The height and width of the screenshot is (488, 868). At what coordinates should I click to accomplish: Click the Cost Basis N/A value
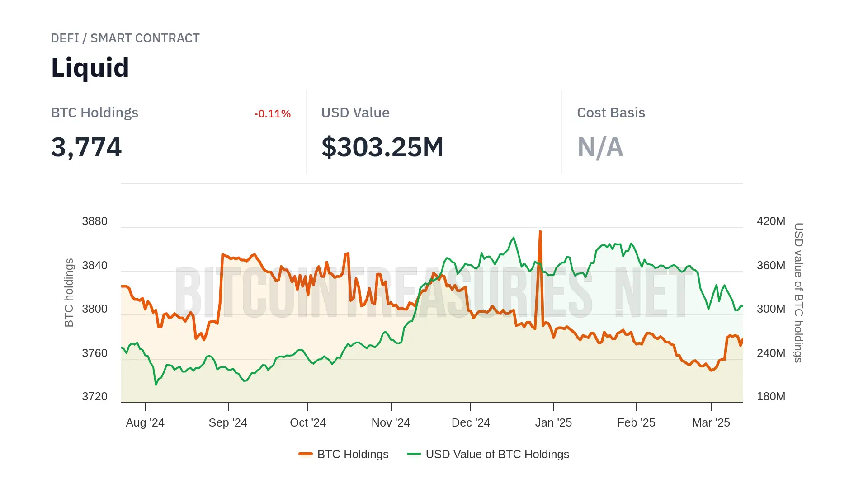pos(600,147)
